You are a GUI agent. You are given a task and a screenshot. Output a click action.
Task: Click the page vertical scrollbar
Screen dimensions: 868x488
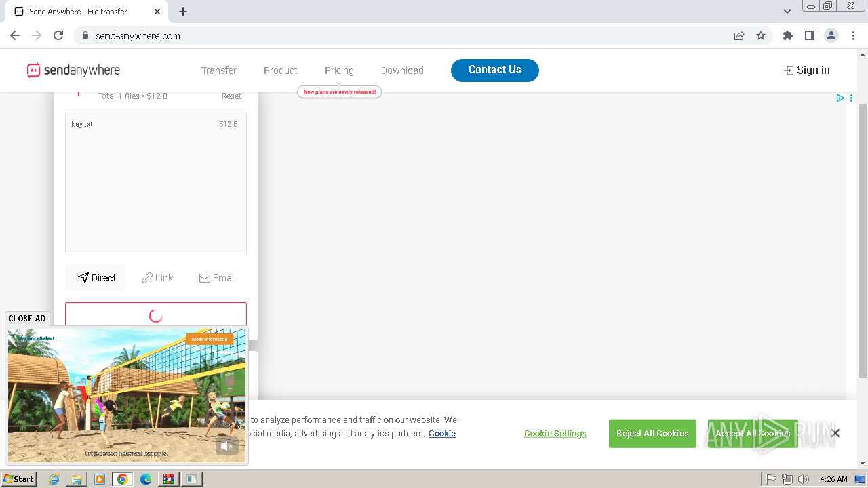(863, 241)
